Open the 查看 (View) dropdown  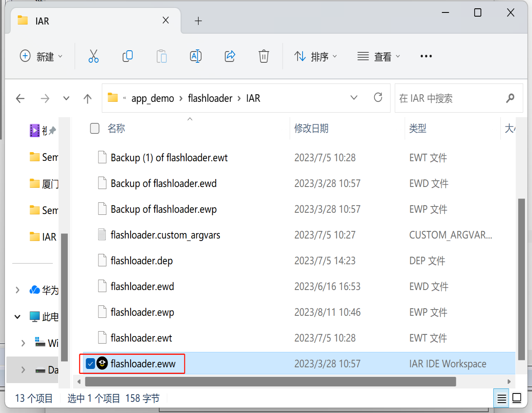tap(378, 56)
